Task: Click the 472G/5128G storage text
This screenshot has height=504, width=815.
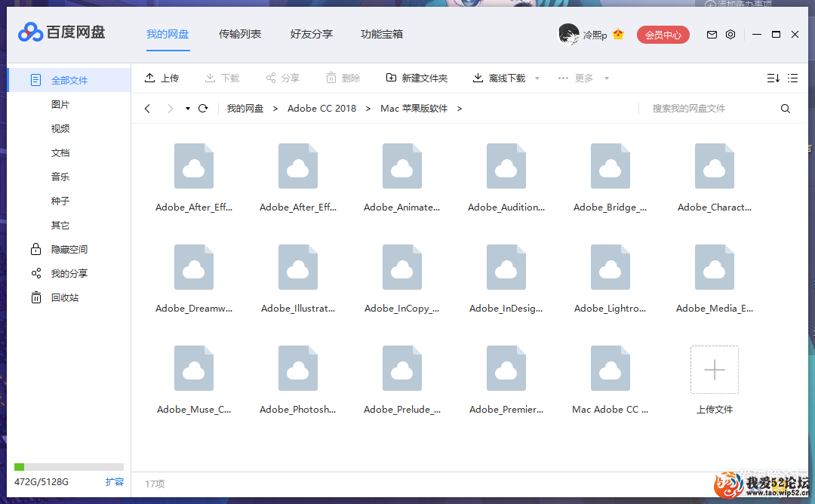Action: click(x=41, y=481)
